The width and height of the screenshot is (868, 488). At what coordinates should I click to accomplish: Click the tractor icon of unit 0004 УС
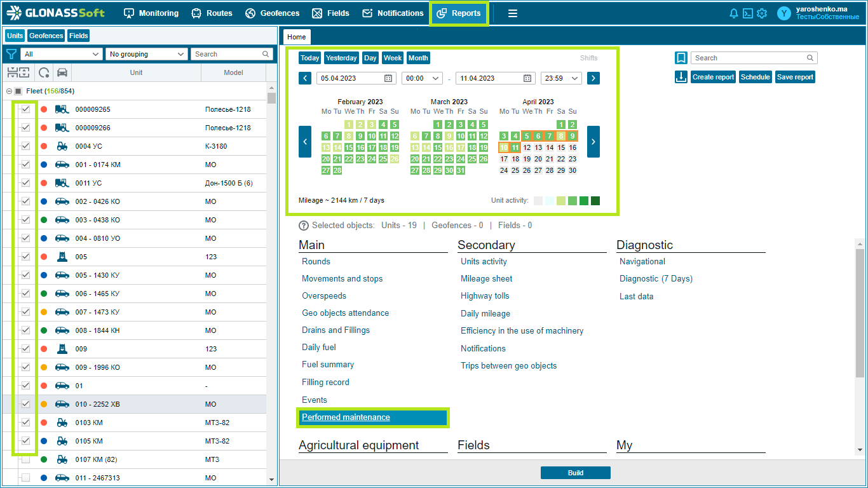point(62,146)
